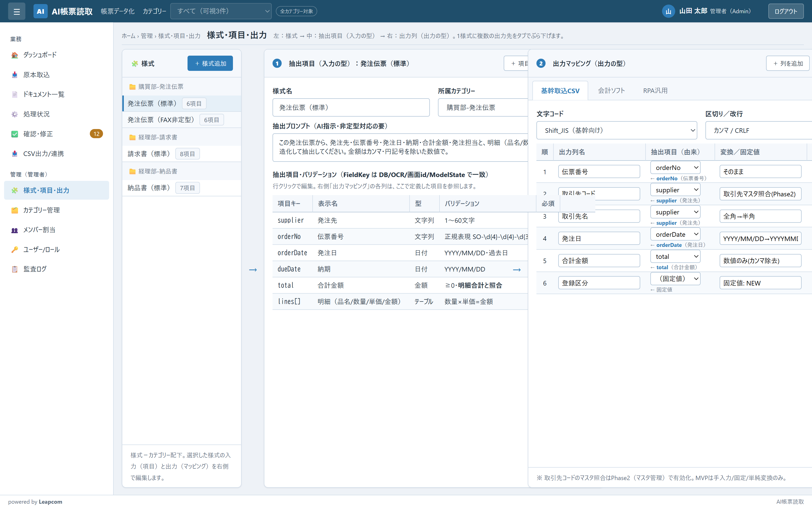The width and height of the screenshot is (812, 508).
Task: Click the 処理状況 gear icon
Action: [x=14, y=114]
